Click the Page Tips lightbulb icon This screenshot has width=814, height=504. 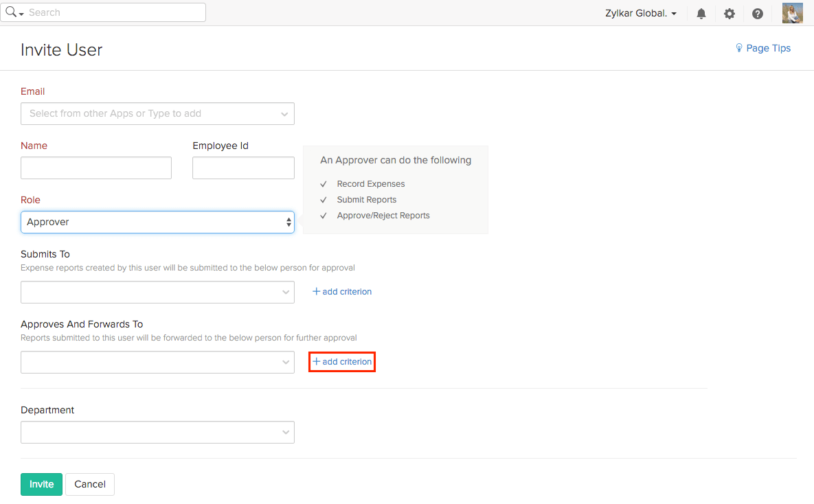tap(739, 48)
